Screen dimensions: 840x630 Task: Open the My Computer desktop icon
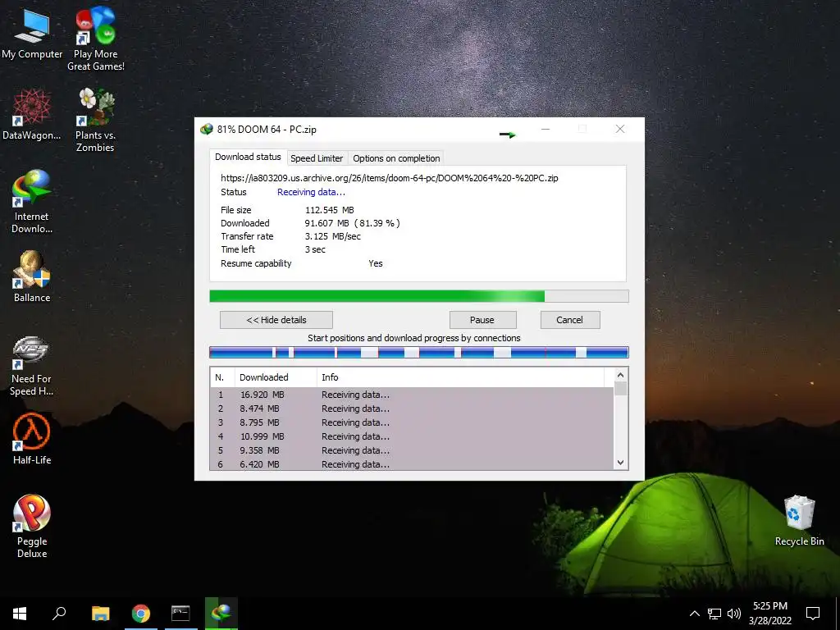tap(32, 34)
